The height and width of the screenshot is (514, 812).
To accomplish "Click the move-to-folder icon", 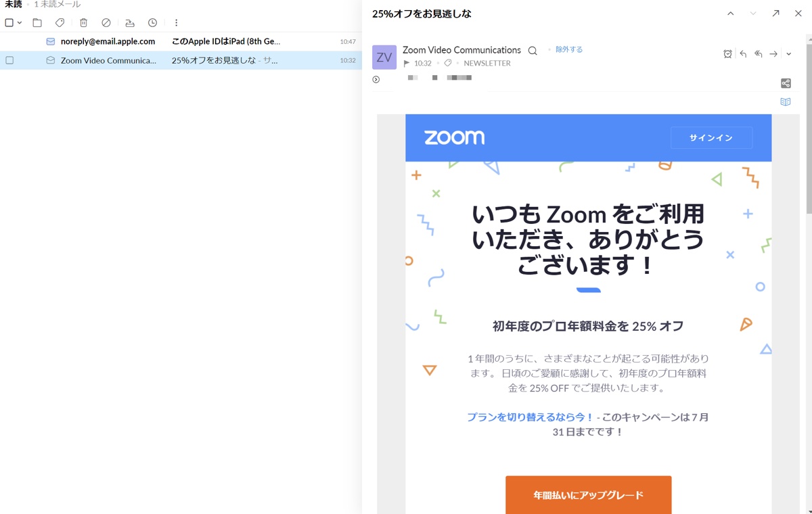I will pos(37,22).
